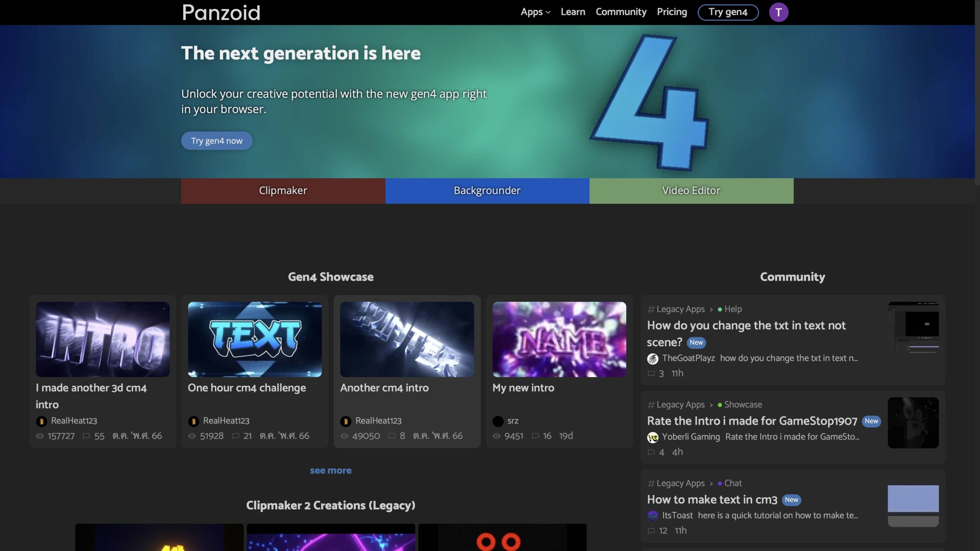Select the Backgrounder tab

(487, 191)
